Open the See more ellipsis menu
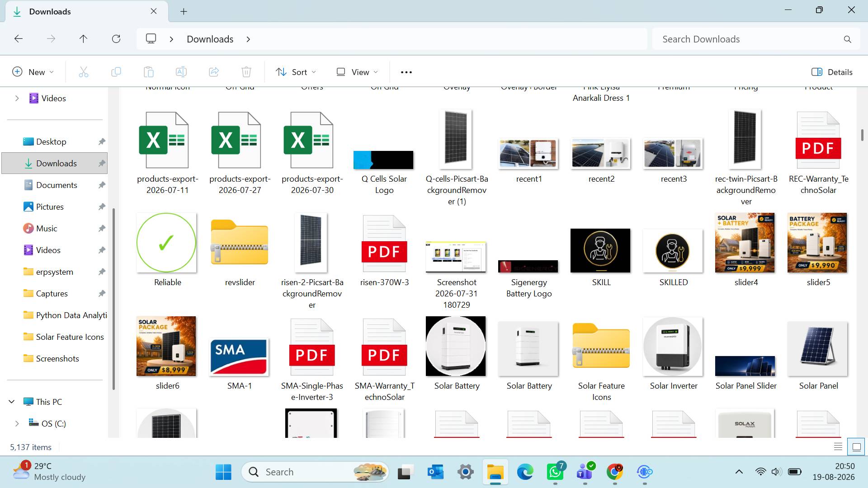The height and width of the screenshot is (488, 868). [x=406, y=72]
